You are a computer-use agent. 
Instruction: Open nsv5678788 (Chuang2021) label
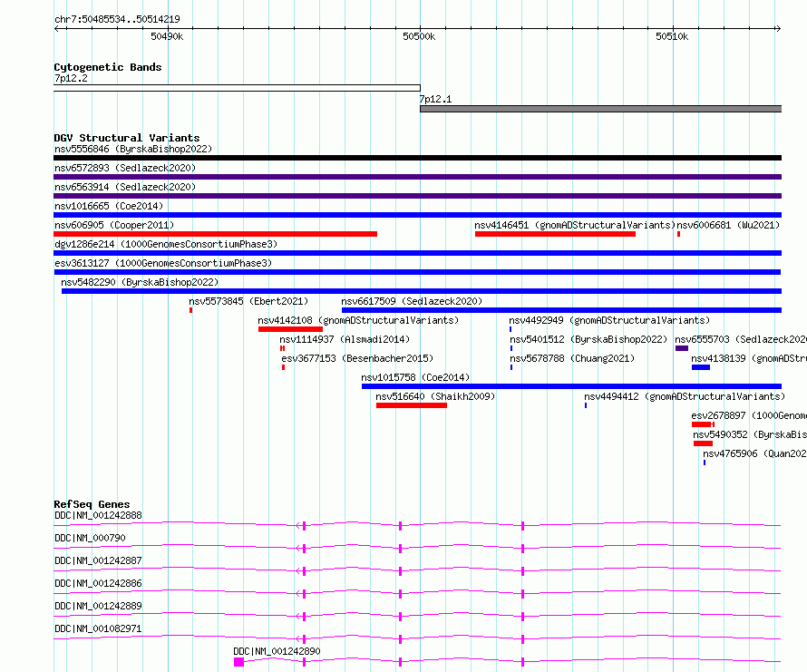pyautogui.click(x=572, y=358)
